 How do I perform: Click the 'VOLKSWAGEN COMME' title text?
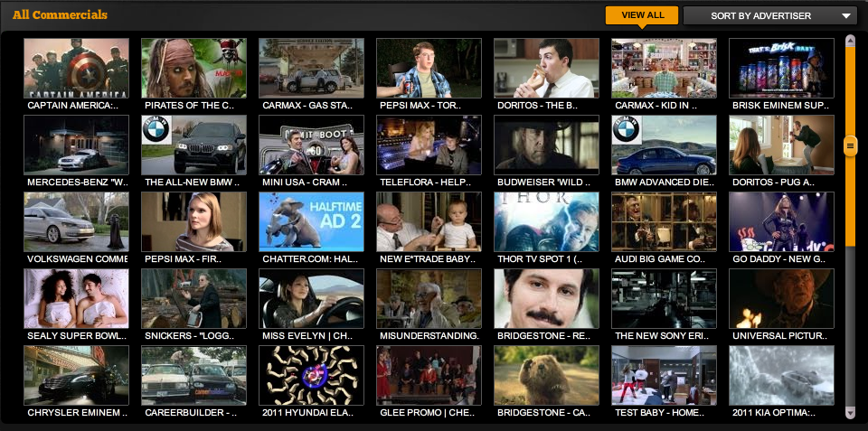(77, 258)
